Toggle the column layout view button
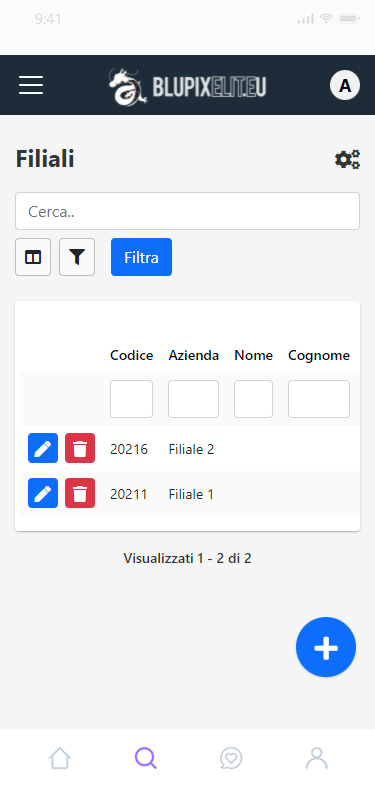Viewport: 375px width, 812px height. [33, 257]
